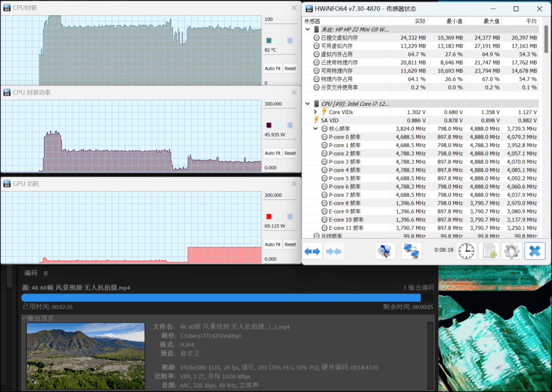This screenshot has height=392, width=552.
Task: Click Auto Fit in the GPU 功耗 panel
Action: pyautogui.click(x=272, y=244)
